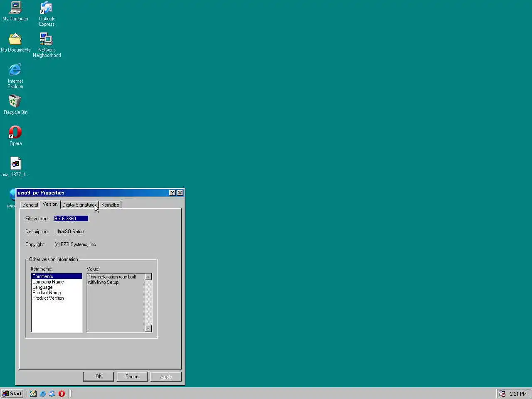Click the Cancel button
532x399 pixels.
133,377
